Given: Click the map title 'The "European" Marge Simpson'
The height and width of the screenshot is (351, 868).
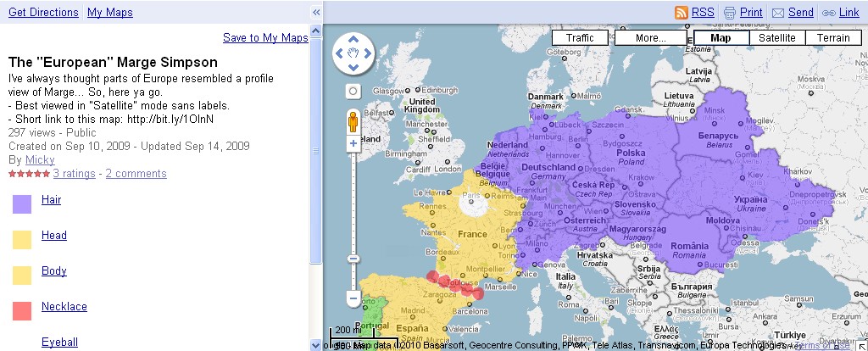Looking at the screenshot, I should (113, 62).
